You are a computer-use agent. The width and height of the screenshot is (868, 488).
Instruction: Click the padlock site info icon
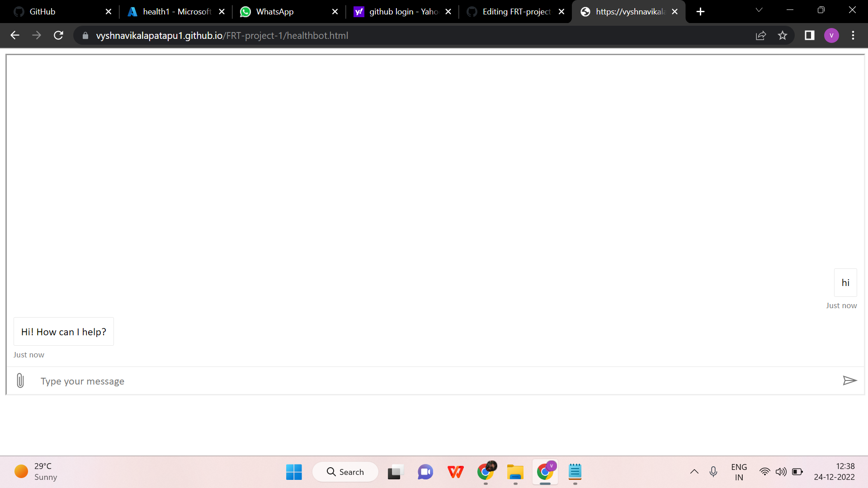pos(85,35)
